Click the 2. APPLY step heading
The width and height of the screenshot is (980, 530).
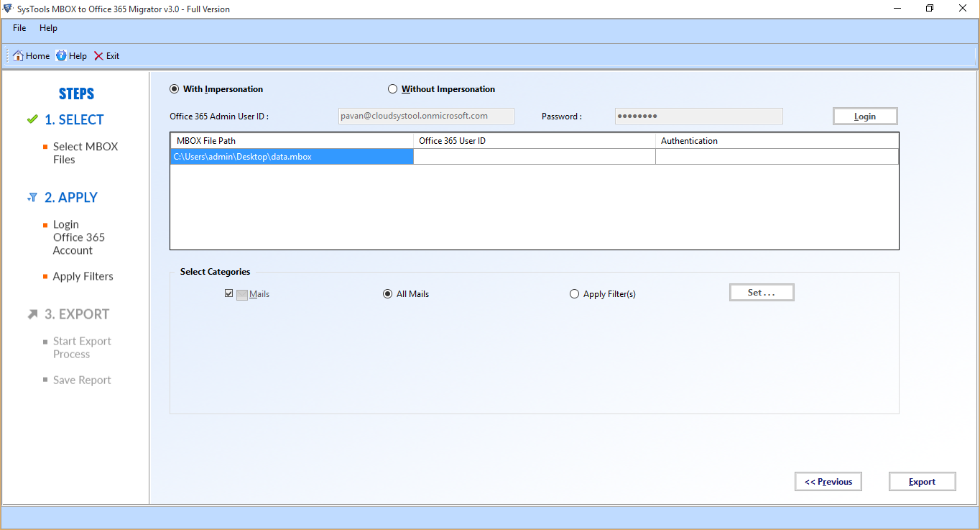[71, 198]
